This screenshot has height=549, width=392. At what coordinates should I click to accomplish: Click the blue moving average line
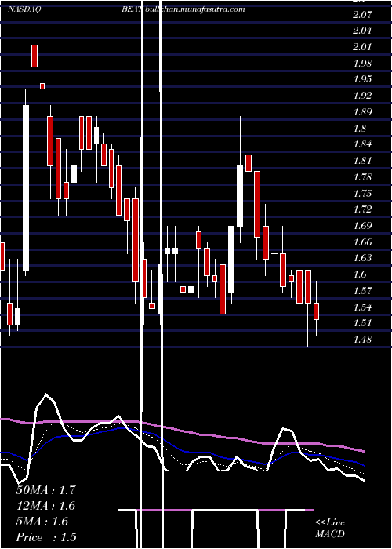click(182, 449)
